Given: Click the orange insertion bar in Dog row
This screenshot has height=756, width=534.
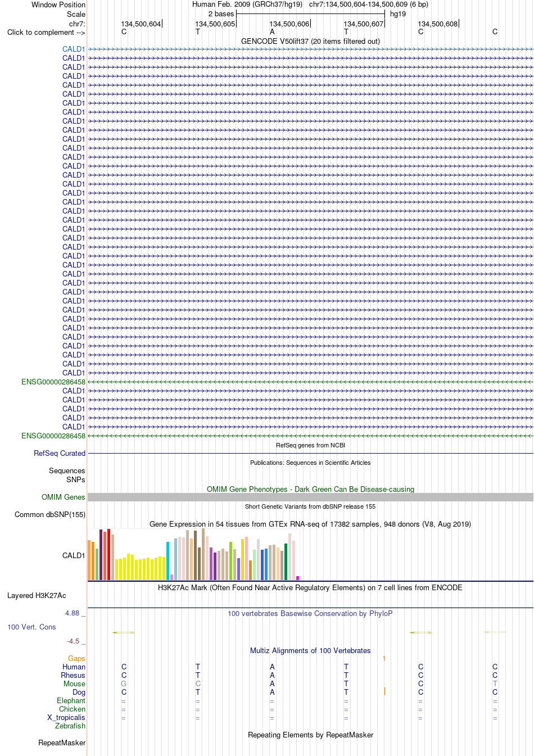Looking at the screenshot, I should pyautogui.click(x=384, y=692).
